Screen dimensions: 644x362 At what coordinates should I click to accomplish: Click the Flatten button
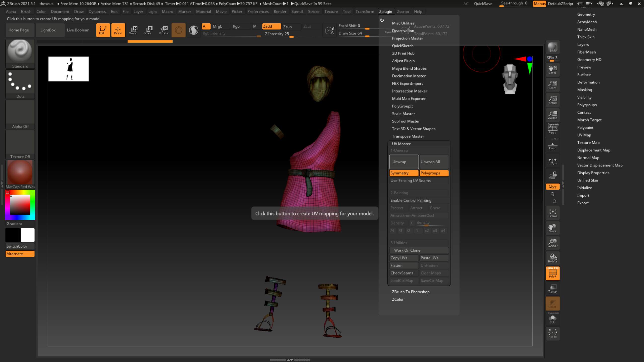click(x=404, y=265)
